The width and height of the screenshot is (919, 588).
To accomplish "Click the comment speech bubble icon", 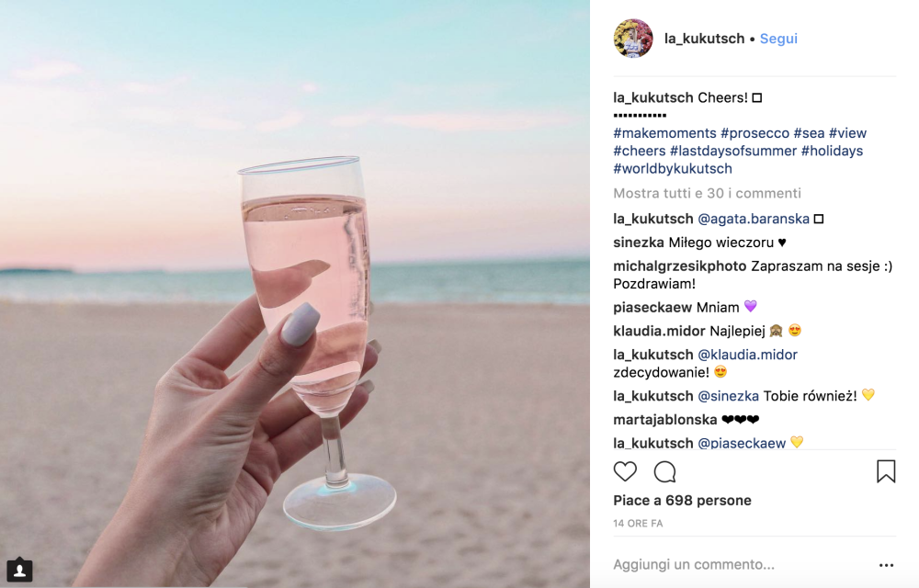I will (664, 472).
